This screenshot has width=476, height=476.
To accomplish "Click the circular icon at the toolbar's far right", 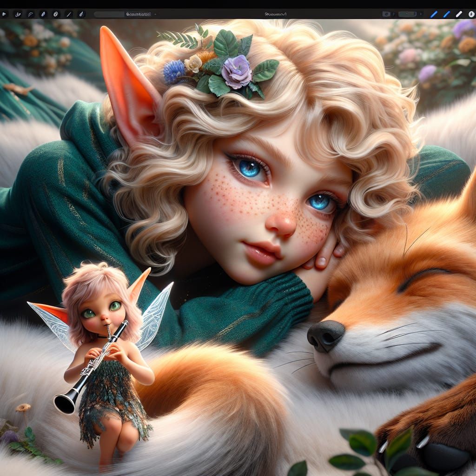I will coord(470,14).
